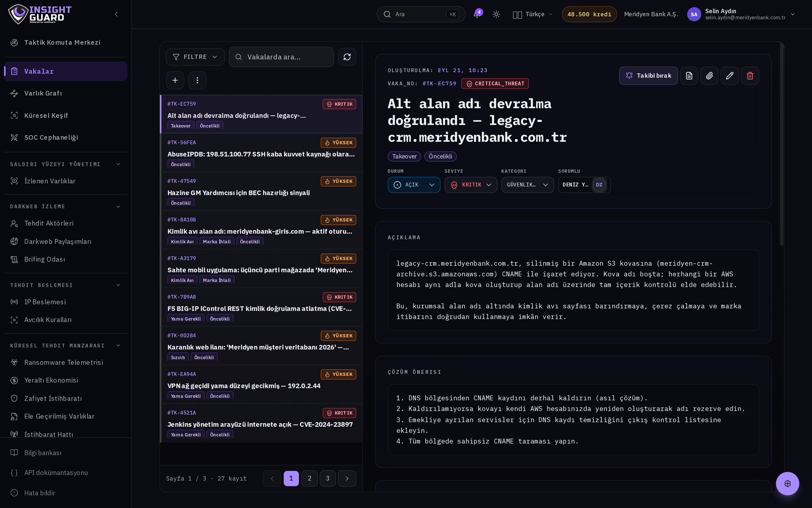The image size is (812, 508).
Task: Click Hata bildir
Action: [x=65, y=493]
